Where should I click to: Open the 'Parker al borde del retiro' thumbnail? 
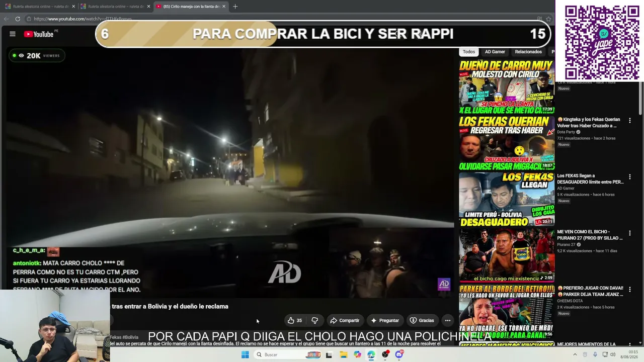(x=507, y=312)
